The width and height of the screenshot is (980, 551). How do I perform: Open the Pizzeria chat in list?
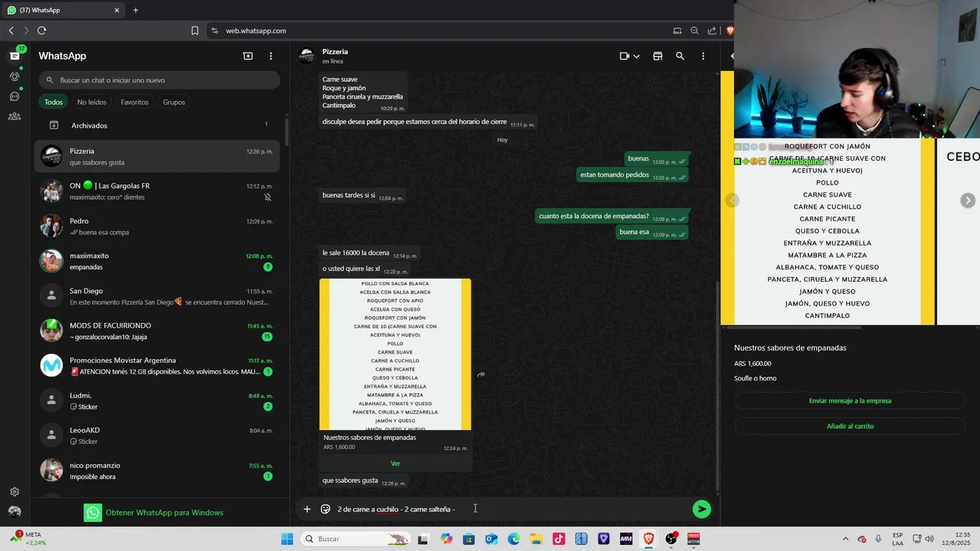click(157, 156)
